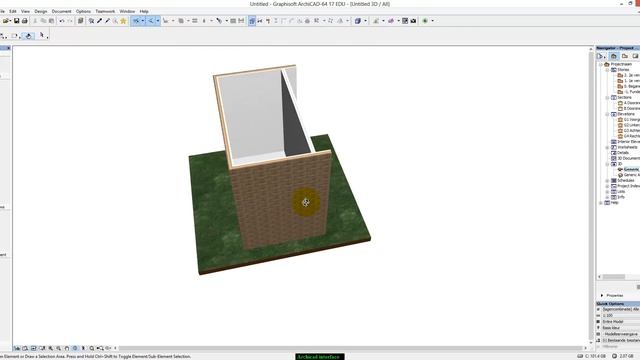Select the Help item in Navigator
The image size is (640, 360).
point(611,203)
